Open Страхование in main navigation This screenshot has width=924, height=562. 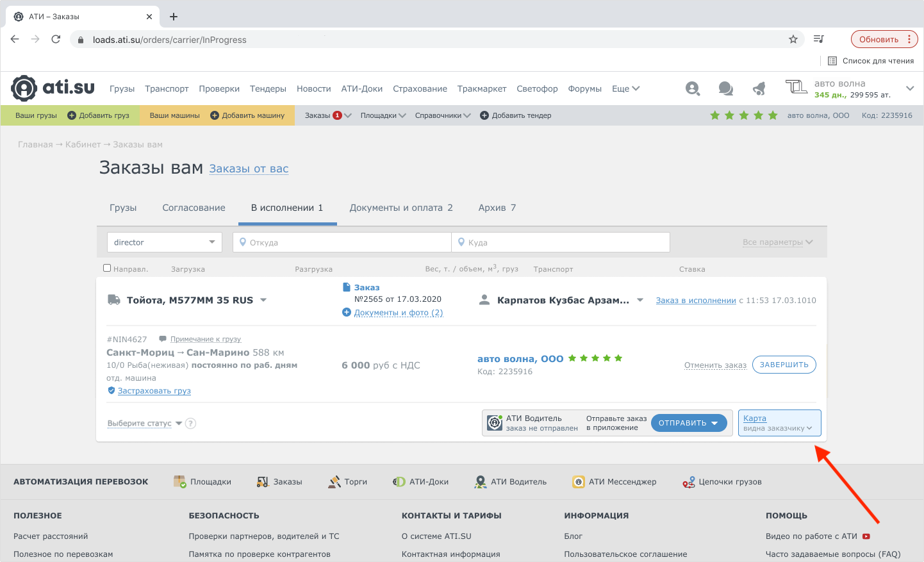point(420,88)
